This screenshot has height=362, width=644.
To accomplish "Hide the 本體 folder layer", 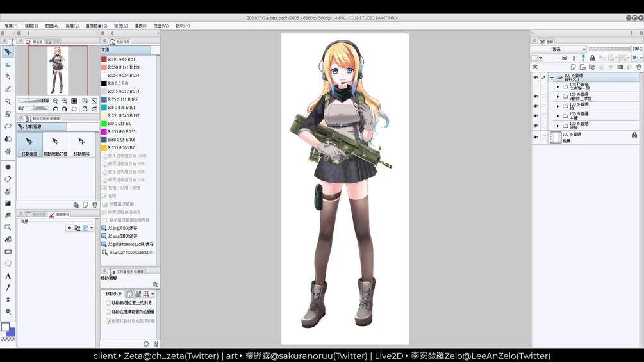I will click(535, 116).
